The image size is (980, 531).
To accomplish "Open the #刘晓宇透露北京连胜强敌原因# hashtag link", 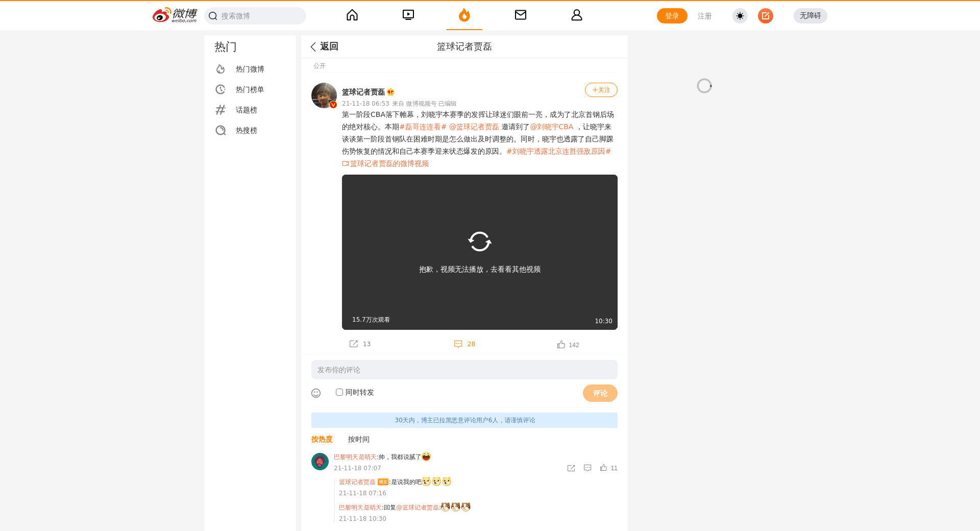I will [x=558, y=152].
